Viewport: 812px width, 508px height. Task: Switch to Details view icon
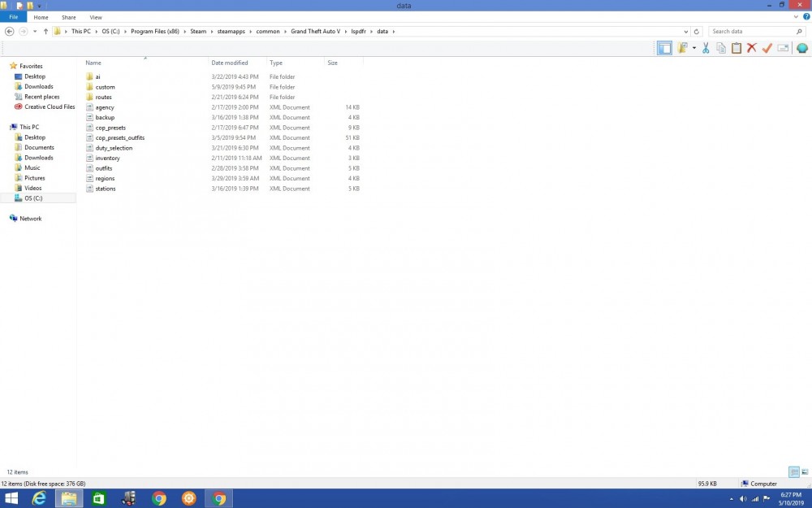[794, 471]
